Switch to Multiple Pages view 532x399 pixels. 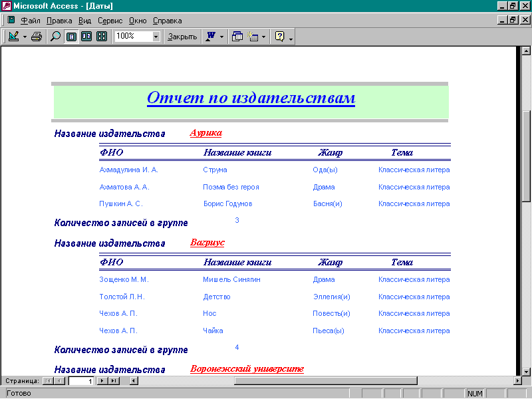(102, 37)
